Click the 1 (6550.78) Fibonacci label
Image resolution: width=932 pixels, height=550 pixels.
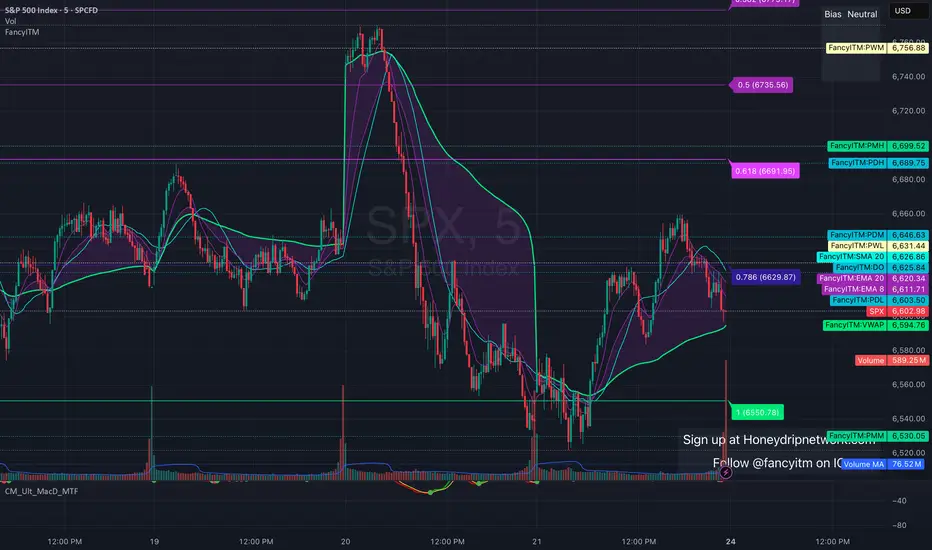(757, 412)
